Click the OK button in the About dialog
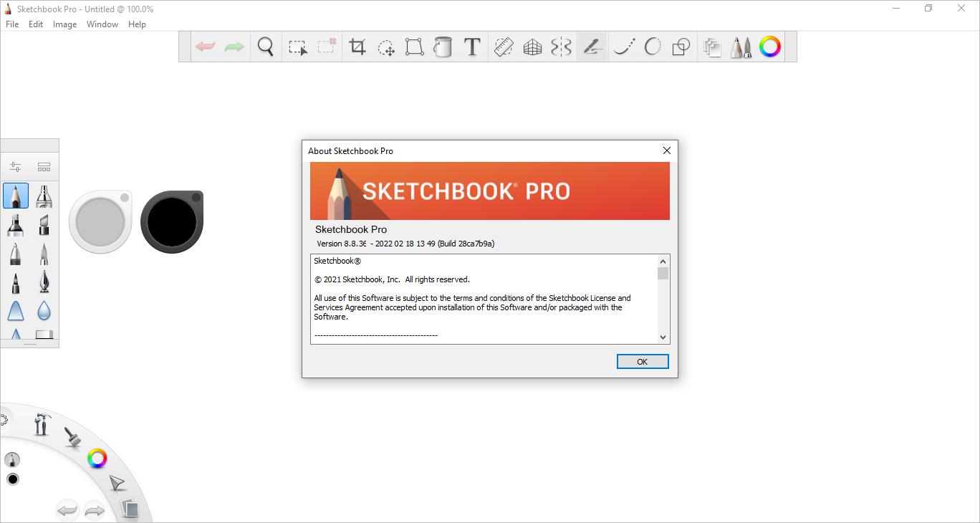Viewport: 980px width, 523px height. tap(642, 361)
